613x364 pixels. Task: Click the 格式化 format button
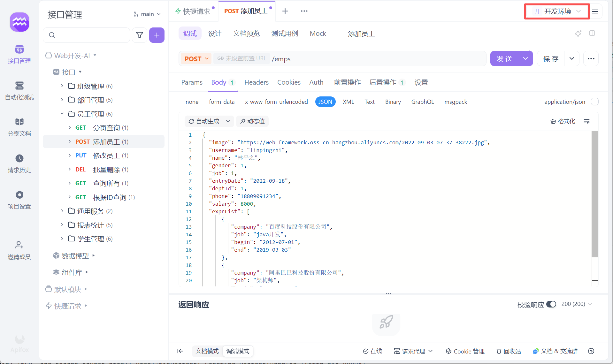(563, 121)
